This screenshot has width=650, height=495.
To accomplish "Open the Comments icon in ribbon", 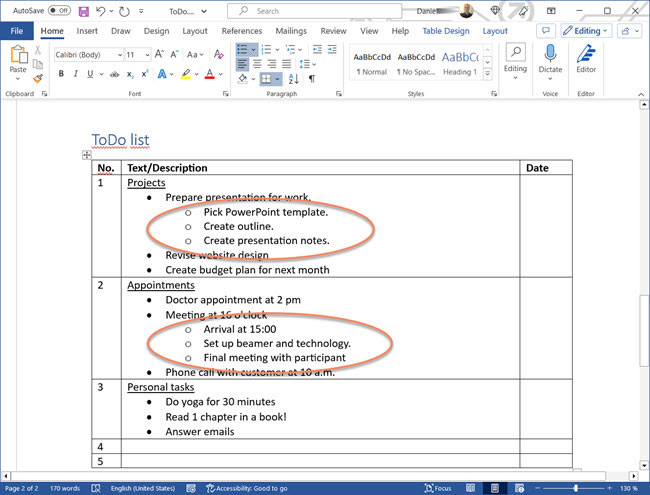I will click(x=546, y=31).
